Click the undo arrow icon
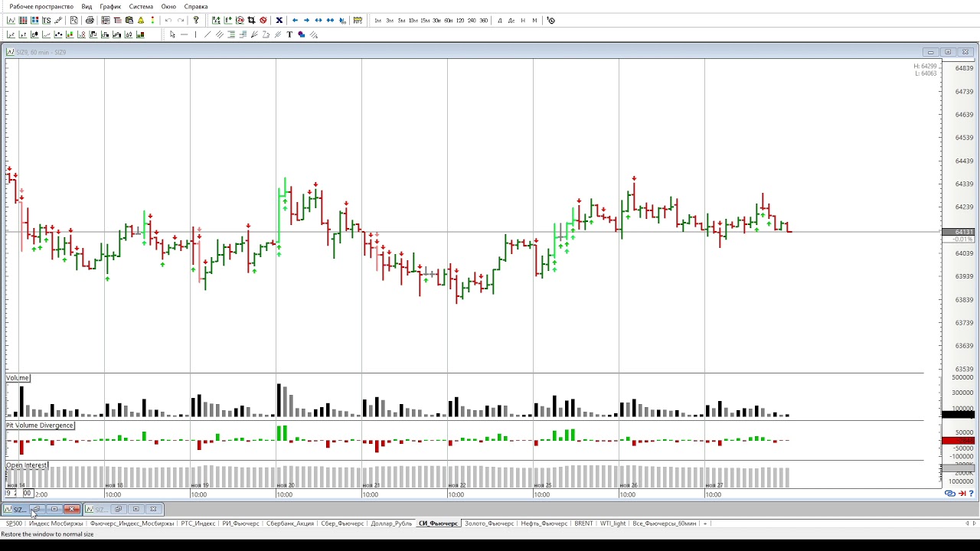 pyautogui.click(x=168, y=20)
